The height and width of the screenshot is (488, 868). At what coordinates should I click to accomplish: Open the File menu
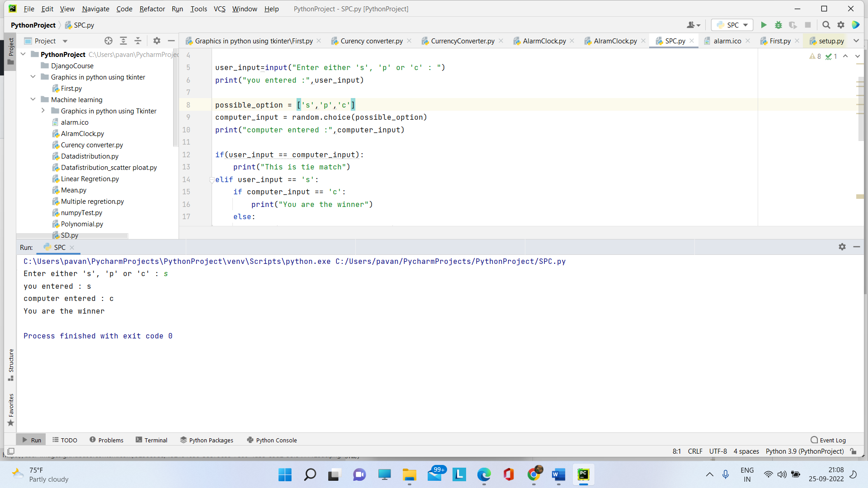29,9
